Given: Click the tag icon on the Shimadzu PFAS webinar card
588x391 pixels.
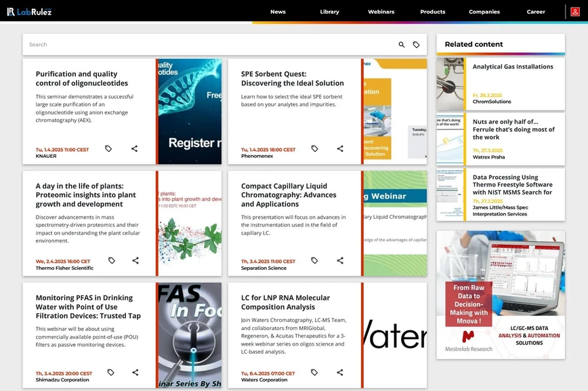Looking at the screenshot, I should 111,372.
